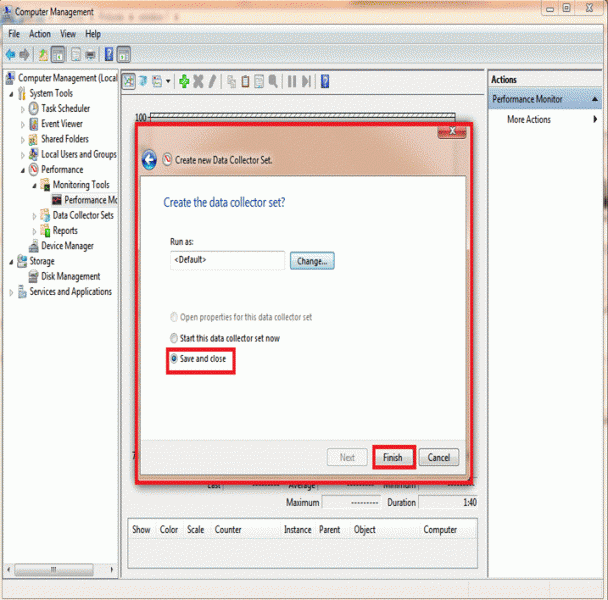Select Reports in the tree
Screen dimensions: 608x600
tap(59, 231)
